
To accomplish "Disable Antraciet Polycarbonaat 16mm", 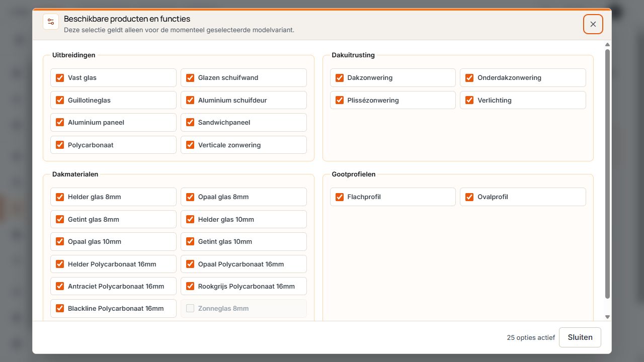I will (60, 286).
